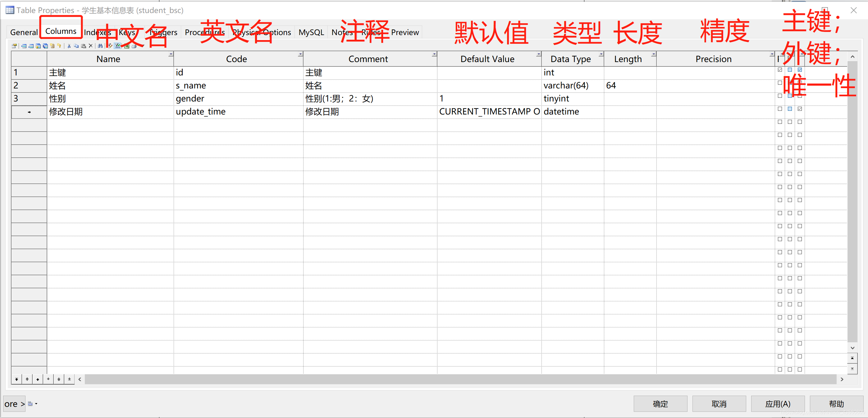The image size is (868, 418).
Task: Switch to the Preview tab
Action: (405, 32)
